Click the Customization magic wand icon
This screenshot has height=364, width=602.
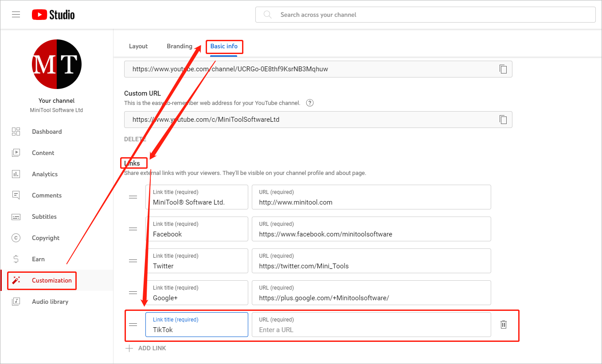pos(16,280)
